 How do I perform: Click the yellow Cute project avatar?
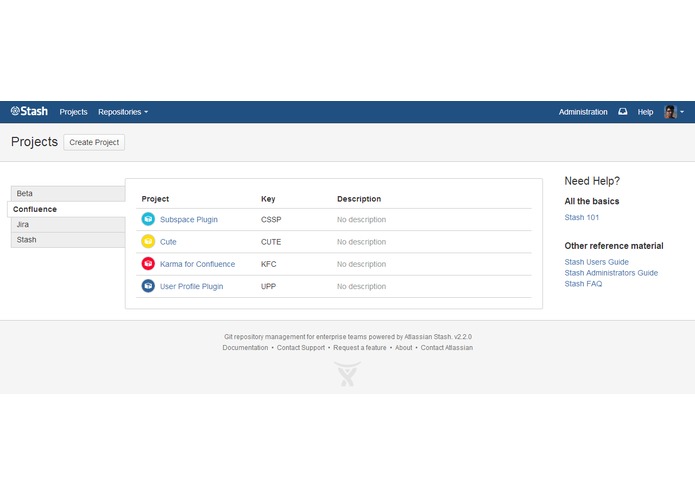[x=148, y=241]
